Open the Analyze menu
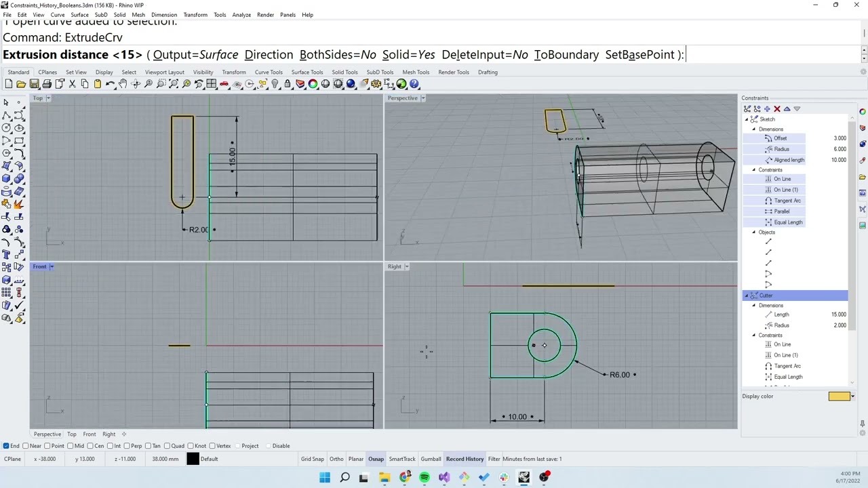Screen dimensions: 868x488 pyautogui.click(x=241, y=15)
